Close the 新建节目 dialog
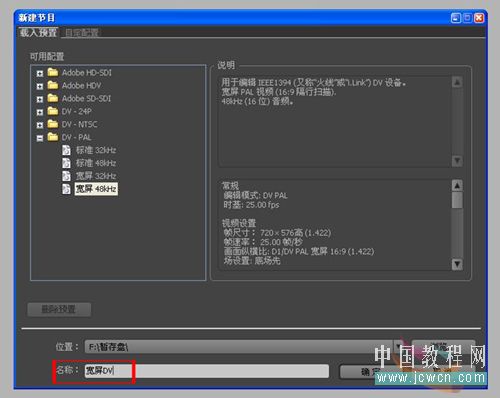500x398 pixels. [x=479, y=18]
